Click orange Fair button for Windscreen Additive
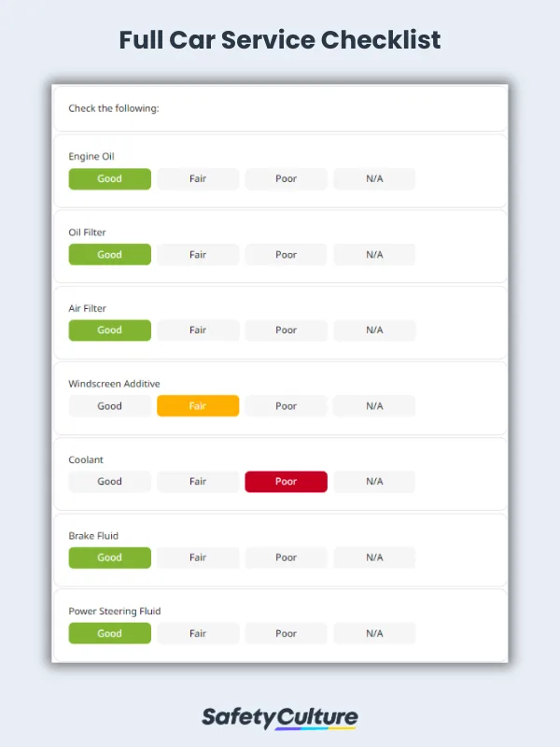560x747 pixels. pyautogui.click(x=198, y=406)
